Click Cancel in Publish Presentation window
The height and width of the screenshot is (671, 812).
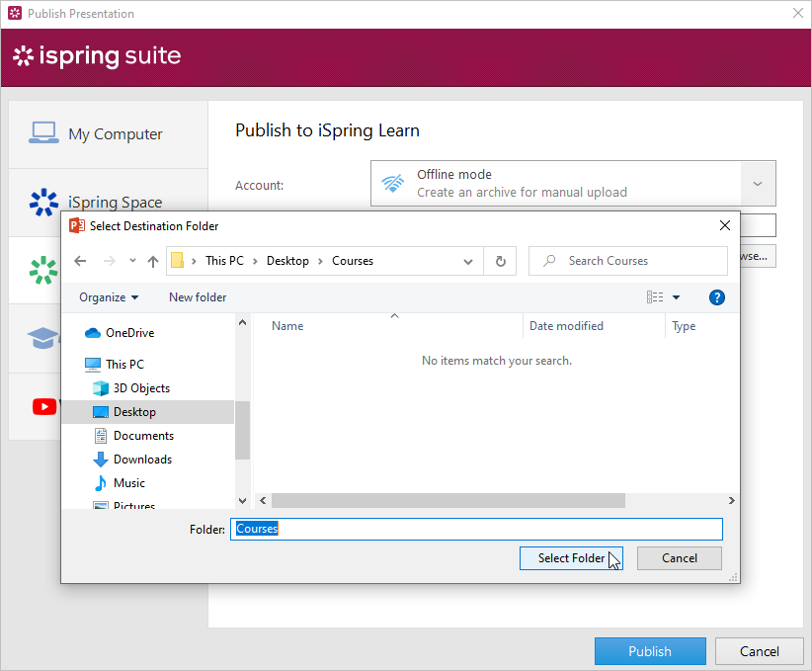(760, 651)
